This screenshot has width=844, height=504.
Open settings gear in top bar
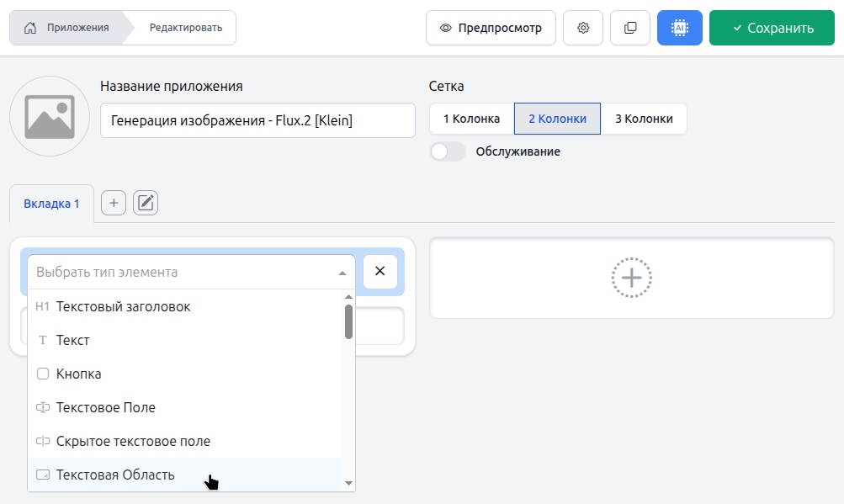[x=583, y=28]
